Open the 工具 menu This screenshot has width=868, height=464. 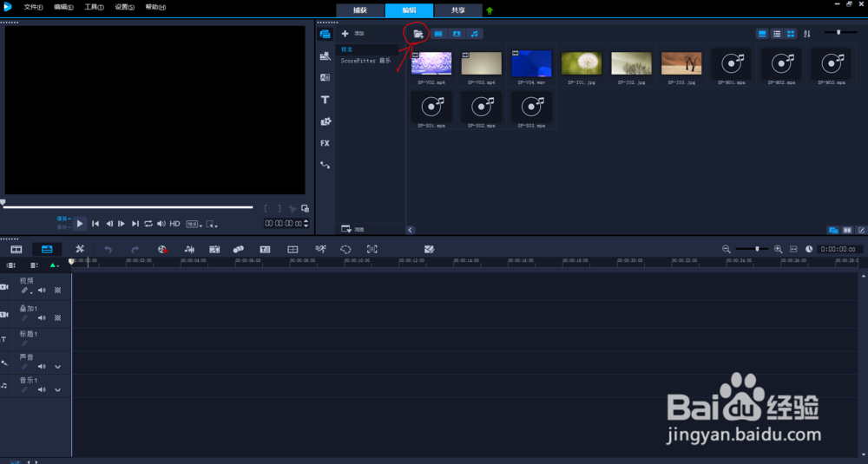[94, 7]
